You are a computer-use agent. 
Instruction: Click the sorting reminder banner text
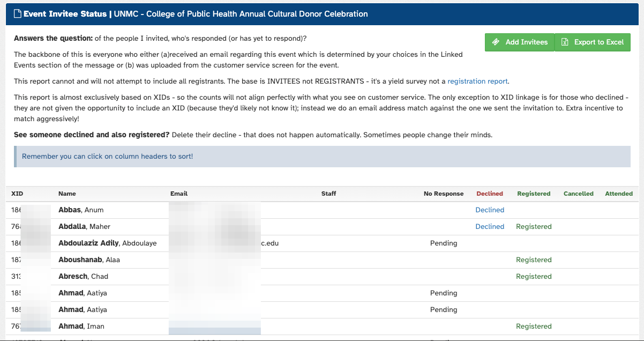pyautogui.click(x=107, y=157)
